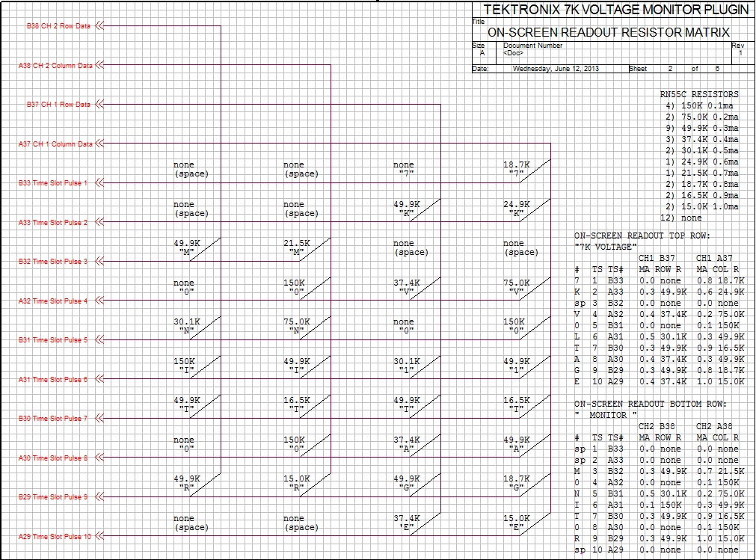Click the A31 Time Slot Pulse 6 label
Screen dimensions: 756x560
pos(53,380)
